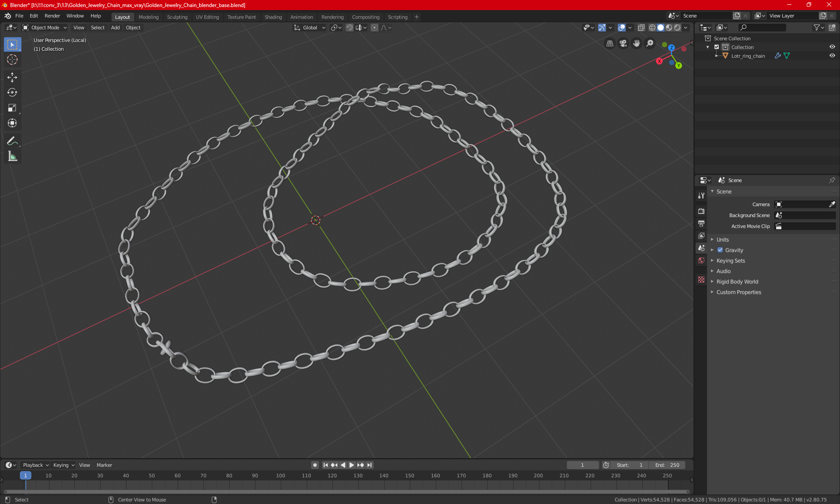Toggle proportional editing button
840x504 pixels.
(374, 28)
